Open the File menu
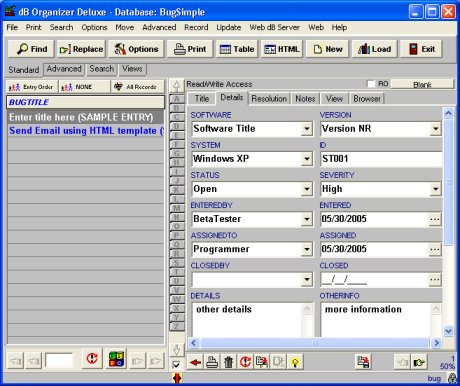The height and width of the screenshot is (386, 460). [x=12, y=27]
